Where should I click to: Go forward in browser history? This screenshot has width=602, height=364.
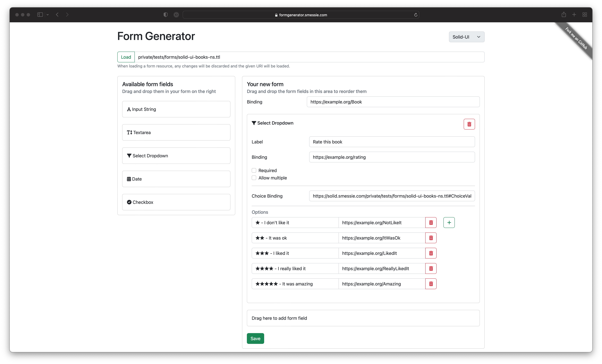pyautogui.click(x=67, y=15)
